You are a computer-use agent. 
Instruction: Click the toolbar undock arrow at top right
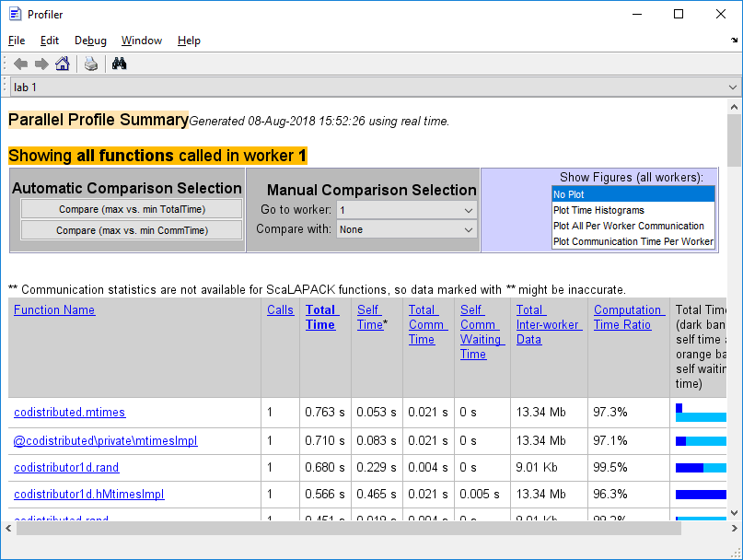[x=734, y=41]
